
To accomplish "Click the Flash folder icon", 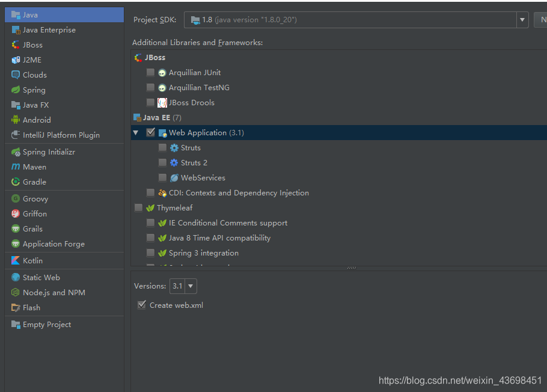I will point(16,307).
